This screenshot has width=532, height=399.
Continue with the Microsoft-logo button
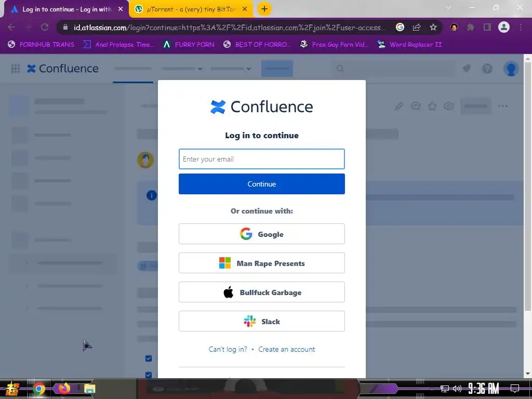point(262,263)
